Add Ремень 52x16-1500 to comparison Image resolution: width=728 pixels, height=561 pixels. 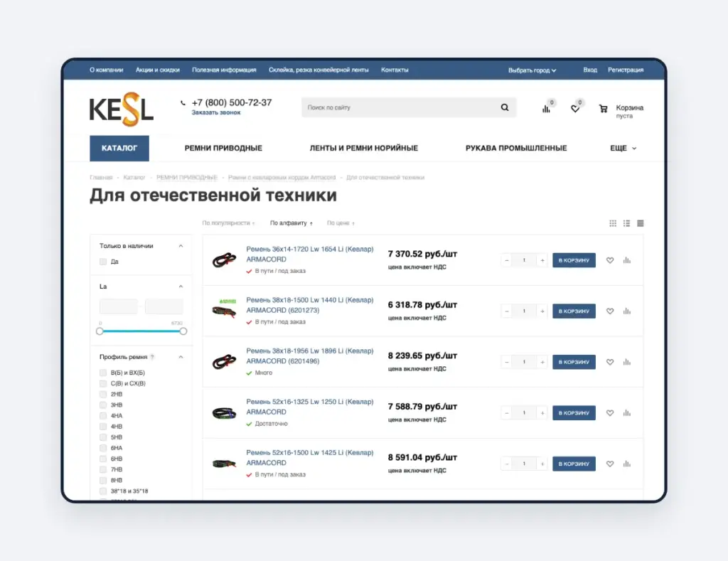627,464
